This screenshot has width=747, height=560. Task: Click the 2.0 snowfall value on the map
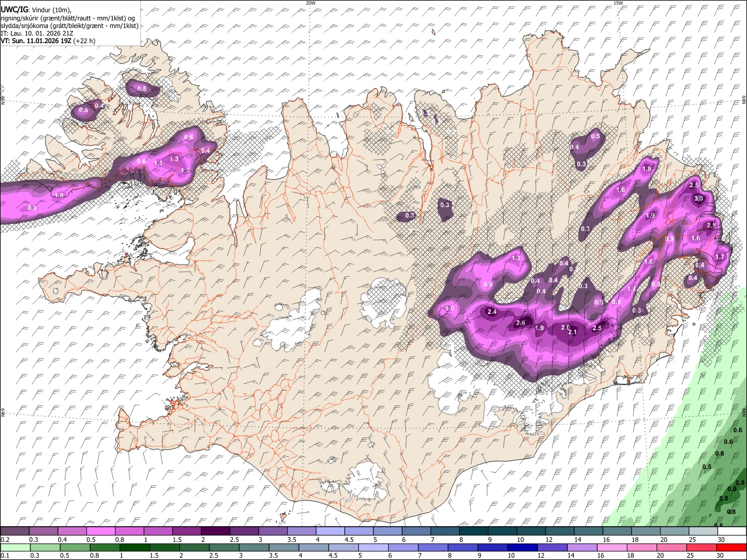pos(566,327)
